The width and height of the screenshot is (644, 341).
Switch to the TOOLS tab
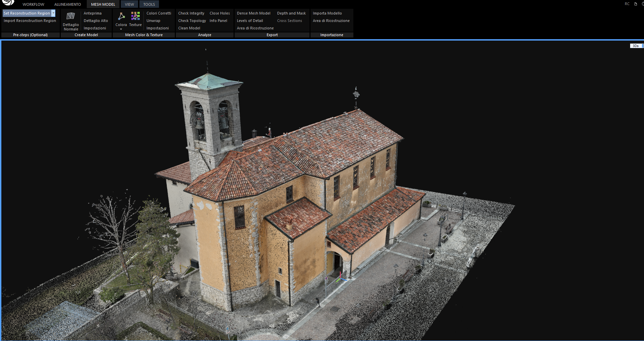coord(149,4)
